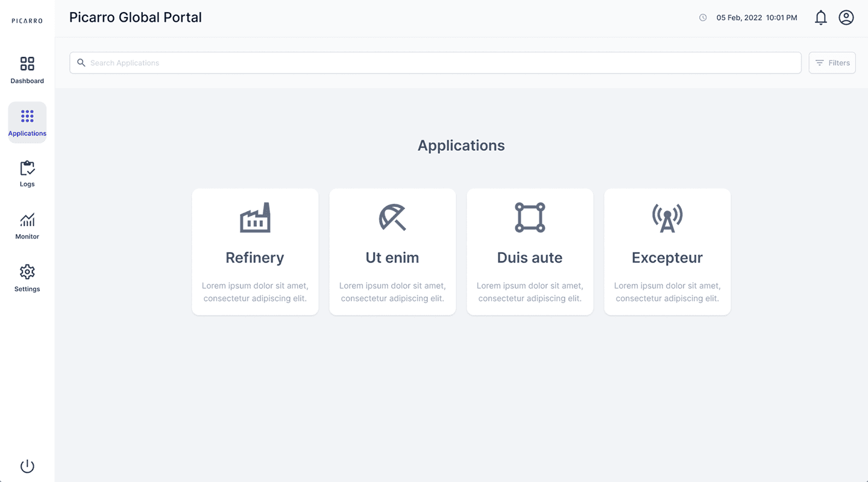The width and height of the screenshot is (868, 482).
Task: Focus the Search Applications field
Action: click(x=435, y=63)
